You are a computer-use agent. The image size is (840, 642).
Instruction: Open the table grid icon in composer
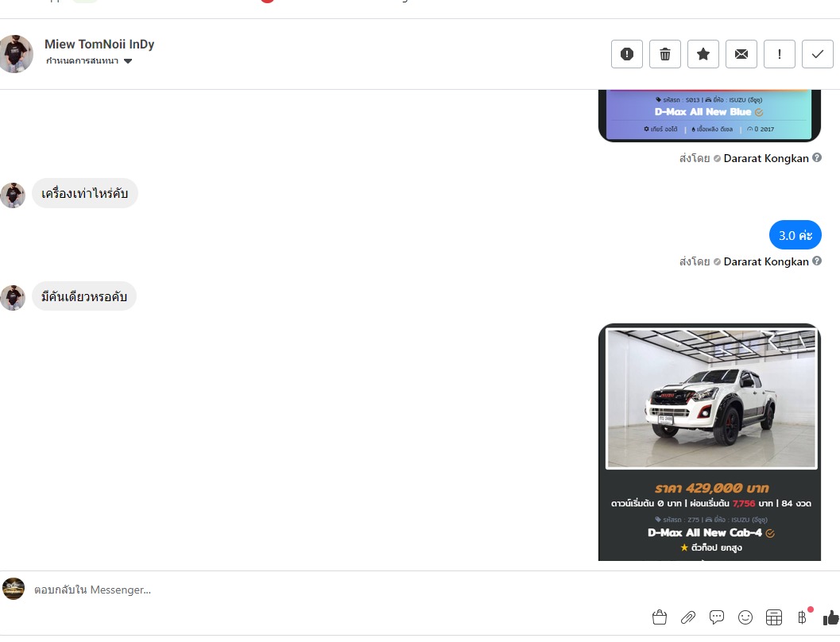(x=773, y=617)
